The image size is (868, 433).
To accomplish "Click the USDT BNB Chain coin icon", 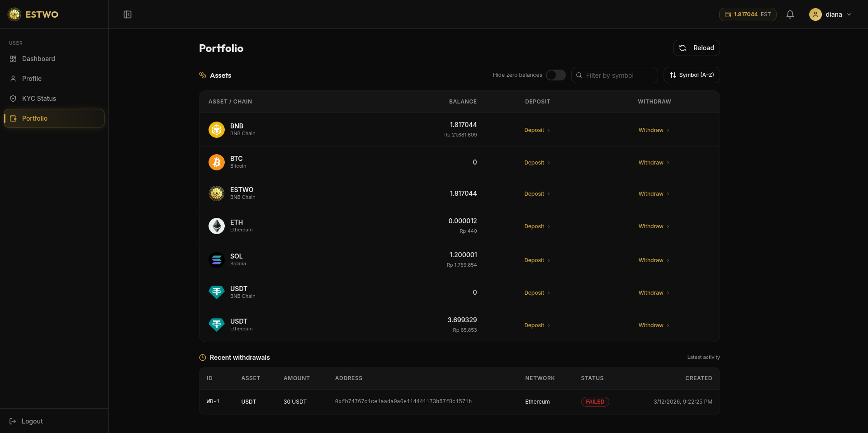I will pos(217,292).
